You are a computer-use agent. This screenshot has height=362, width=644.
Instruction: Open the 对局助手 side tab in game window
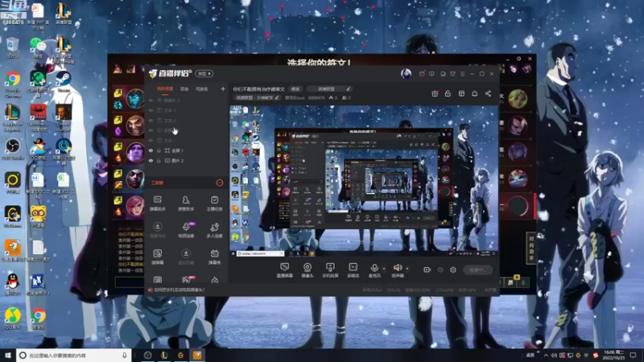[x=530, y=249]
